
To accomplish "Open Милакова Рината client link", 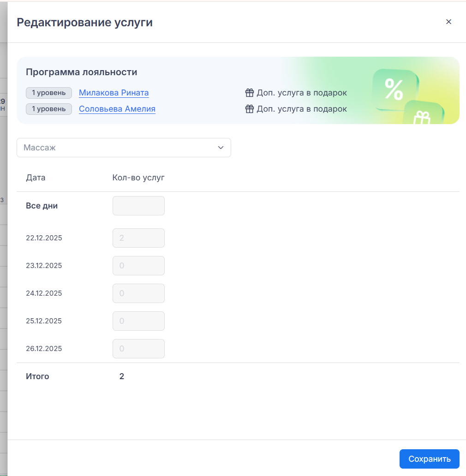I will [114, 93].
